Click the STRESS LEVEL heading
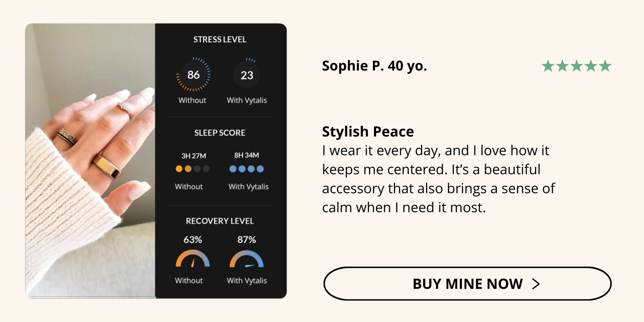The height and width of the screenshot is (322, 644). click(220, 40)
